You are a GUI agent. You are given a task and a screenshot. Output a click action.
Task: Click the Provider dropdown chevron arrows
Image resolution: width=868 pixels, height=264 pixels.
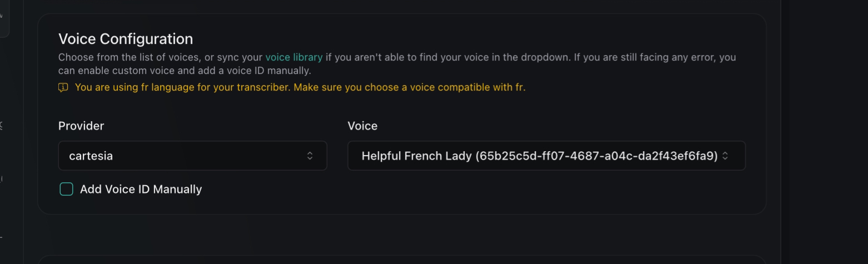point(310,156)
